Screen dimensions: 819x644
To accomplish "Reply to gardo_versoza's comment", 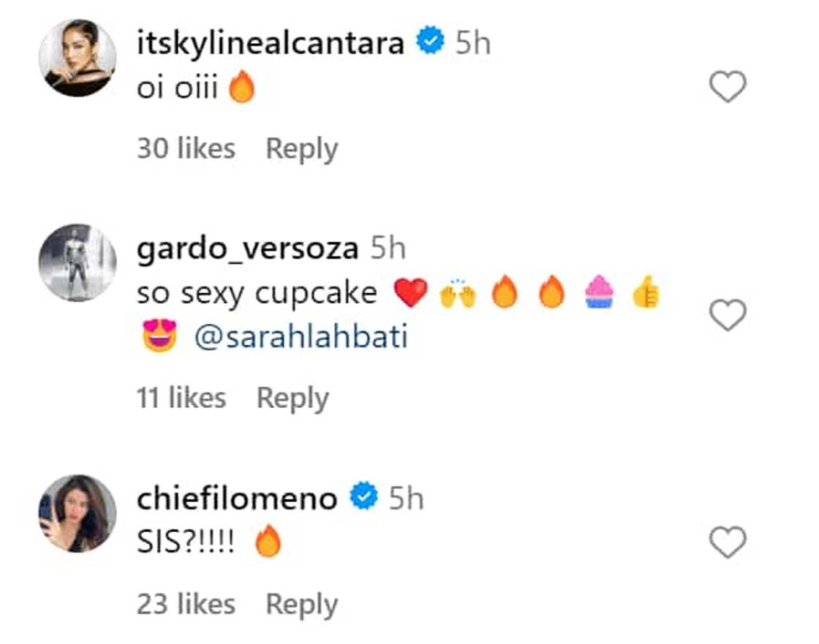I will [x=292, y=398].
